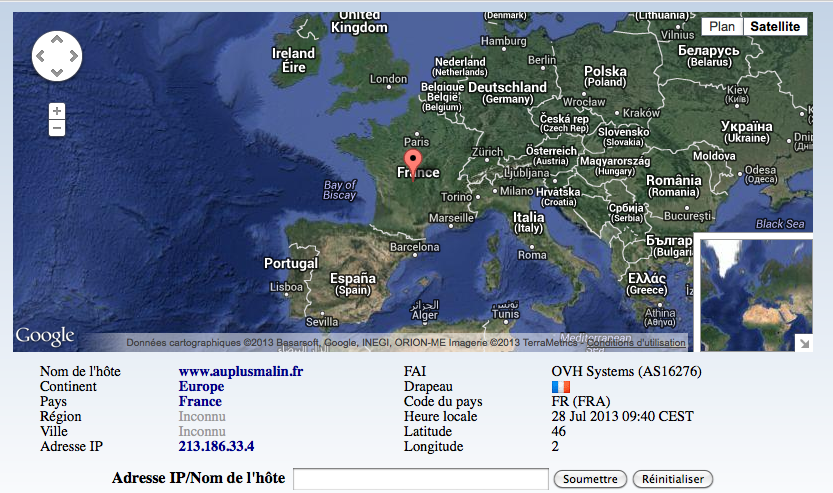Click the Sevilla label on the map
The width and height of the screenshot is (833, 493).
(322, 322)
